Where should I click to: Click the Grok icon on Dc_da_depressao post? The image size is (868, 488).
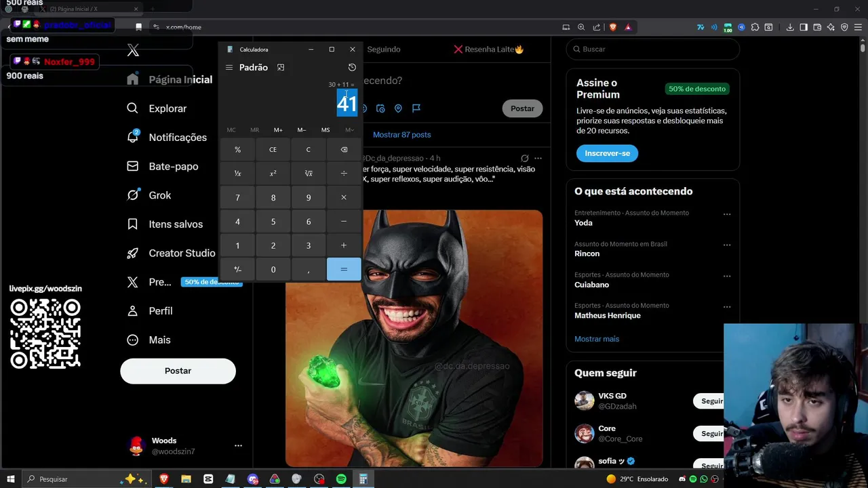pyautogui.click(x=524, y=159)
